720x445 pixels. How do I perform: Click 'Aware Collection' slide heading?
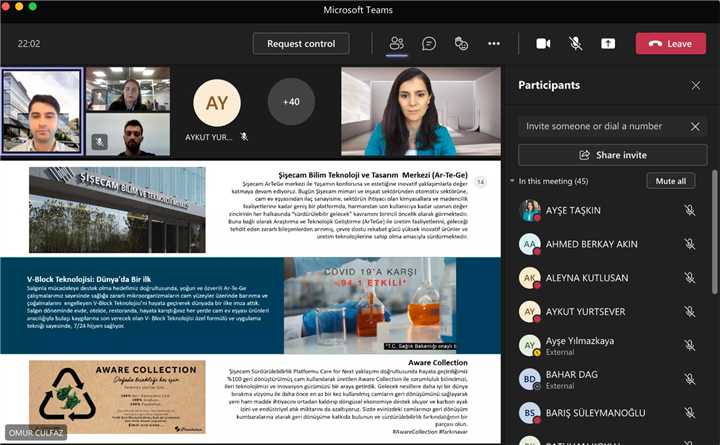tap(438, 362)
